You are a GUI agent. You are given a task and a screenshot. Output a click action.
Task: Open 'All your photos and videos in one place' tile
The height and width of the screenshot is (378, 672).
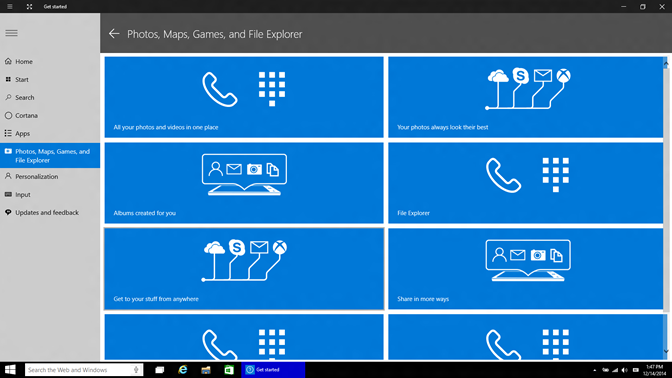click(x=244, y=97)
